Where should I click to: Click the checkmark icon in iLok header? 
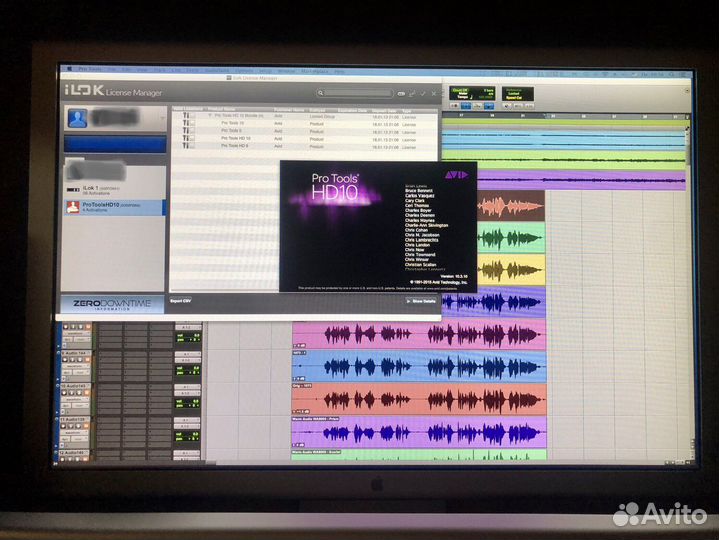[x=422, y=94]
